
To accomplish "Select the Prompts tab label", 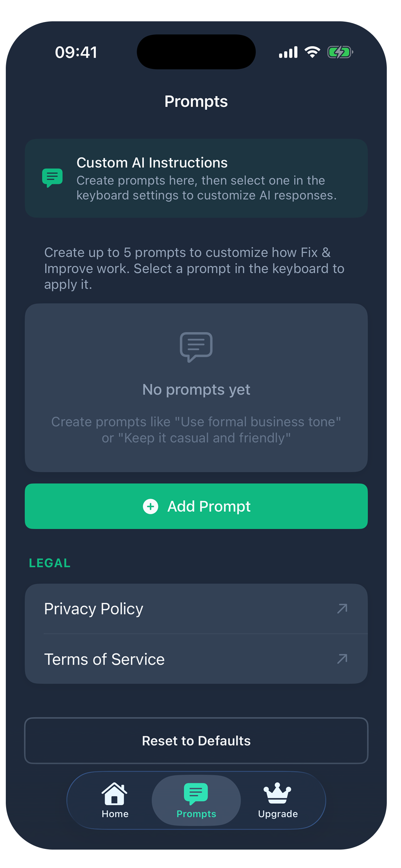I will [196, 814].
